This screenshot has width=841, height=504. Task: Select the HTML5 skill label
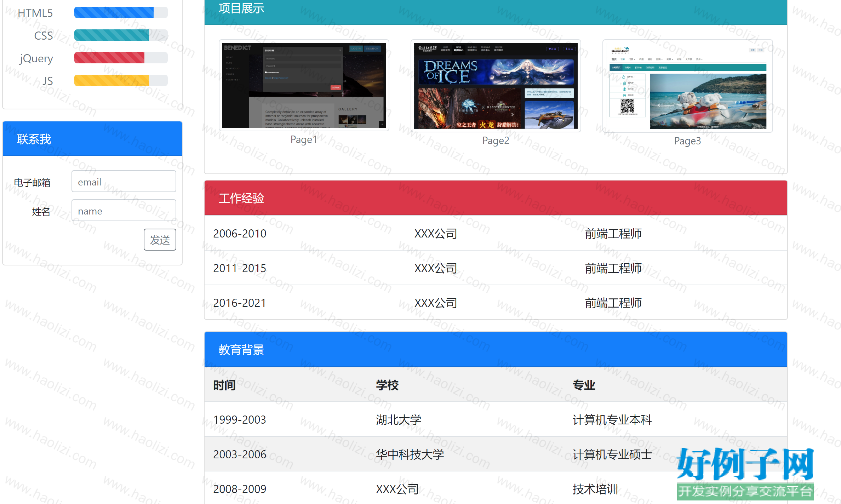[35, 13]
